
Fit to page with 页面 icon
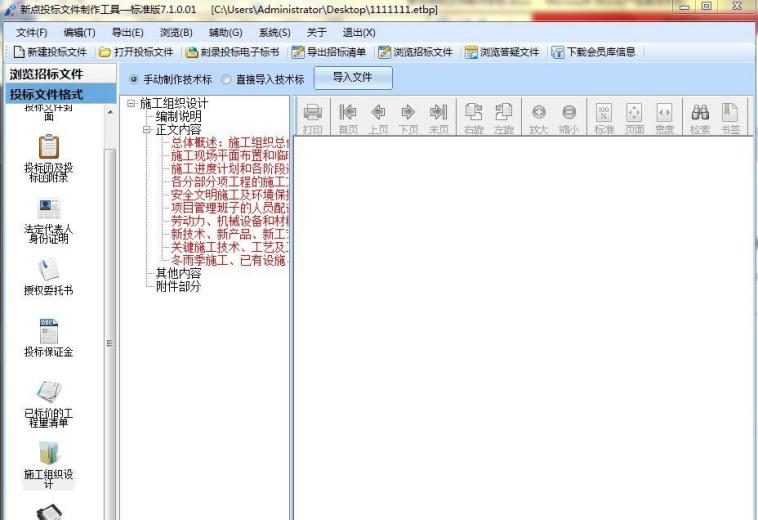[634, 112]
